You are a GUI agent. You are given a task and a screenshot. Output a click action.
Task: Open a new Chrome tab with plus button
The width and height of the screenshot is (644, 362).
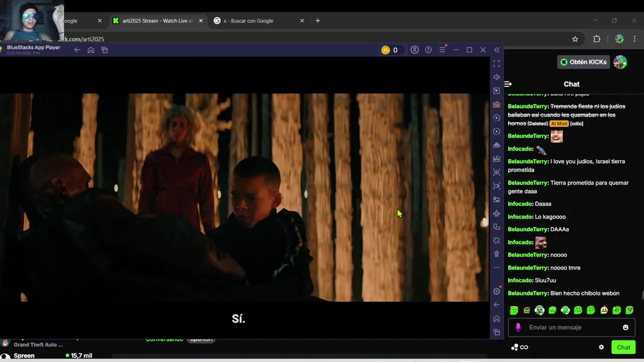(x=317, y=21)
